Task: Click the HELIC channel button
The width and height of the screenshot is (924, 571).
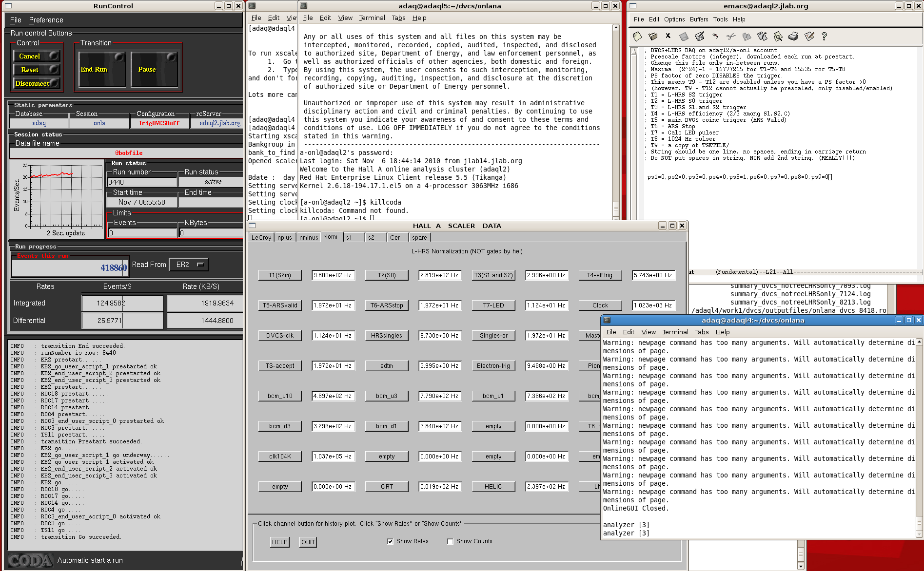Action: pyautogui.click(x=493, y=487)
